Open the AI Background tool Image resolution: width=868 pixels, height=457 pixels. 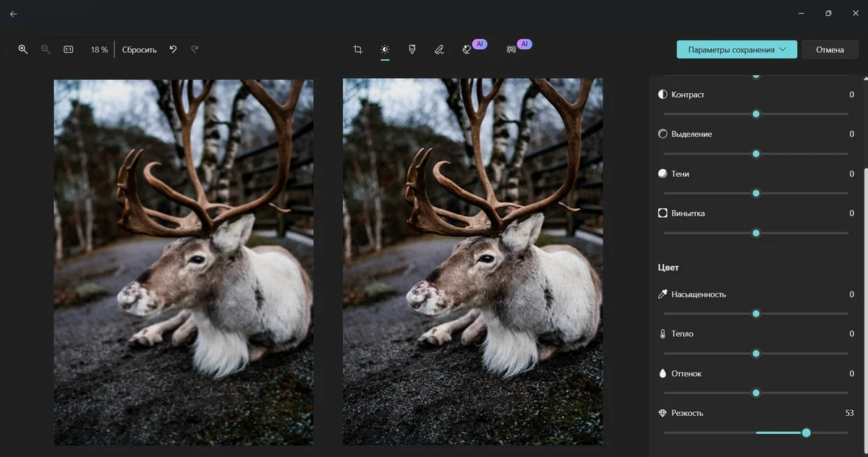[511, 49]
